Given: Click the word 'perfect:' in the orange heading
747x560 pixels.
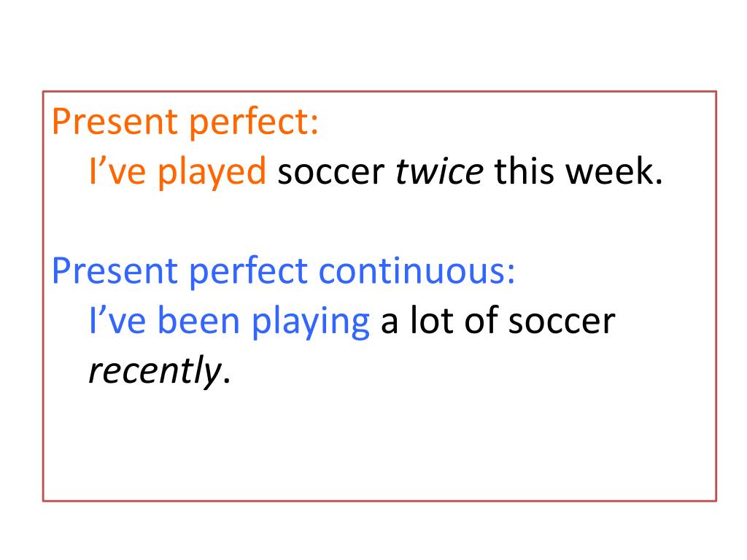Looking at the screenshot, I should (254, 123).
